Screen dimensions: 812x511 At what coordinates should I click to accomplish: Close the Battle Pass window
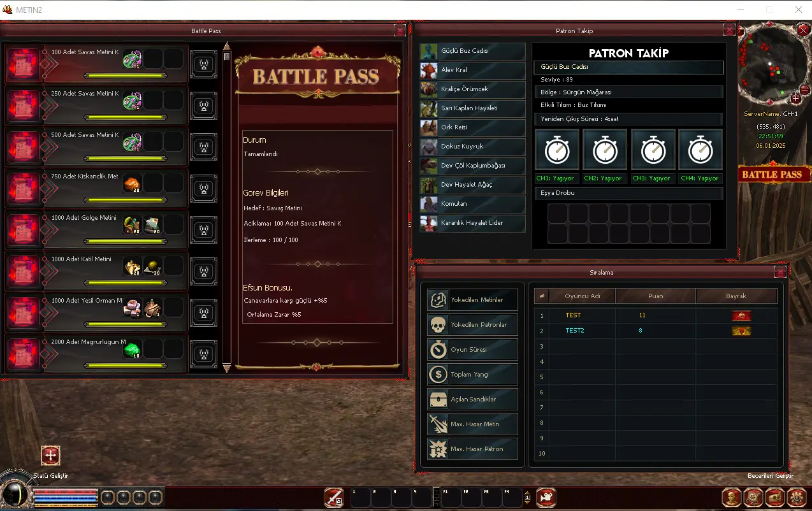400,31
